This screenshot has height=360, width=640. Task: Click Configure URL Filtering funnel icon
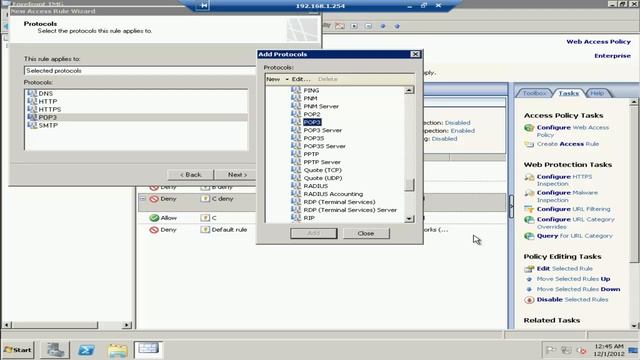(x=529, y=209)
